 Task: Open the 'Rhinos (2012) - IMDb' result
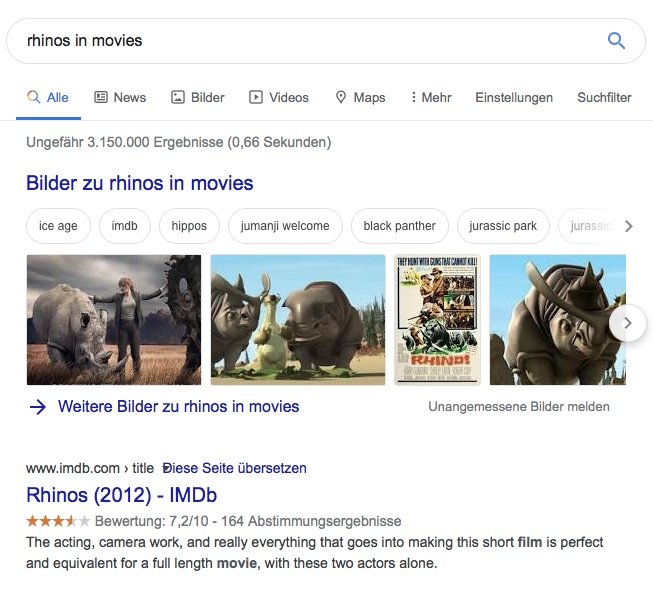(x=122, y=495)
